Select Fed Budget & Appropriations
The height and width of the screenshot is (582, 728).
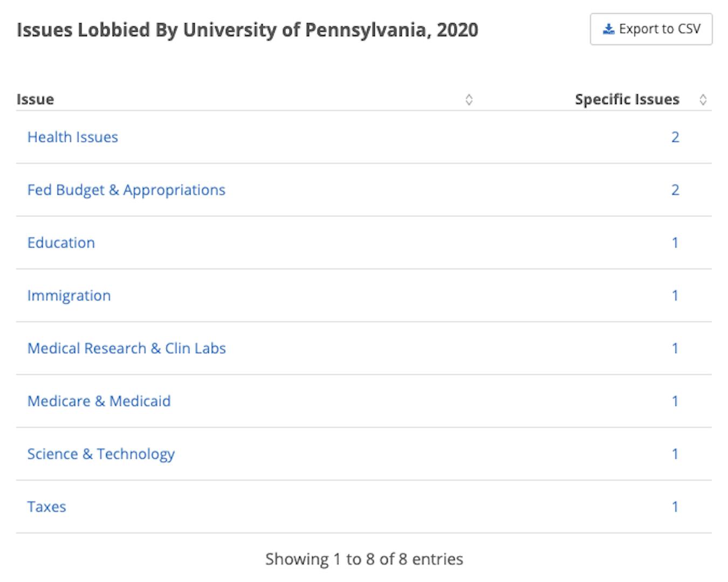(126, 190)
